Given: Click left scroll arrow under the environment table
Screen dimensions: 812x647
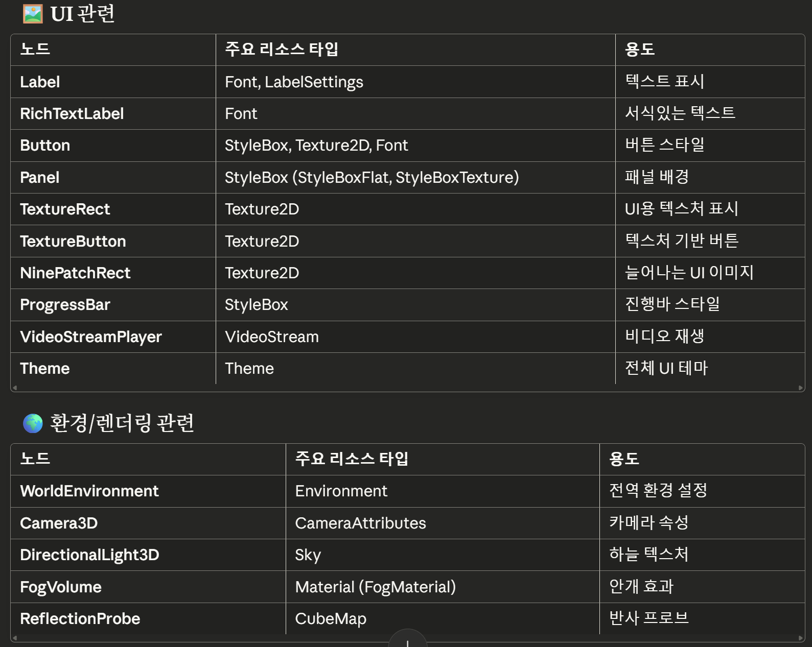Looking at the screenshot, I should pyautogui.click(x=15, y=638).
